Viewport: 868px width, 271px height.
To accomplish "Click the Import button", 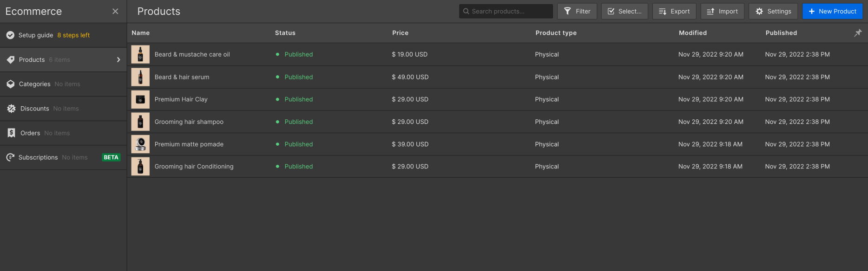I will [723, 12].
